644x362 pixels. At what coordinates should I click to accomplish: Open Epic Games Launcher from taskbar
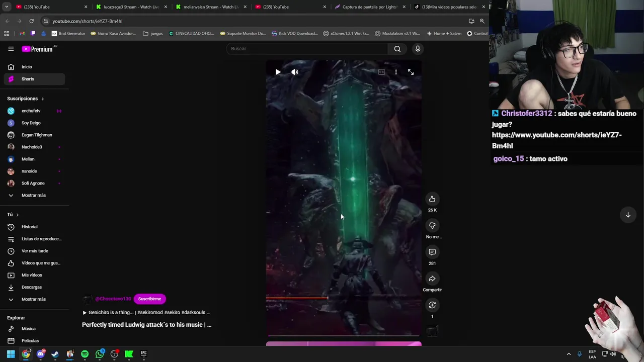pyautogui.click(x=144, y=354)
